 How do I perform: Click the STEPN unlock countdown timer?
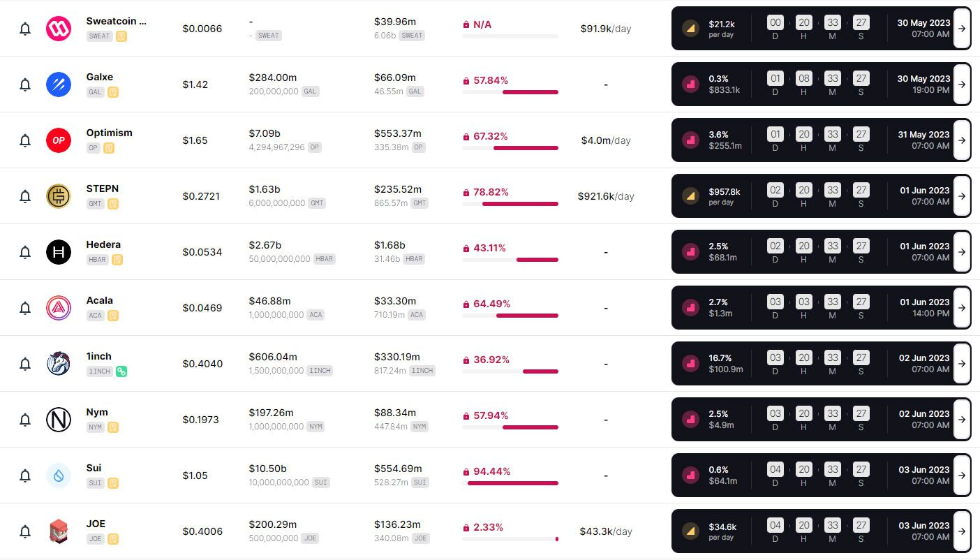(x=818, y=196)
